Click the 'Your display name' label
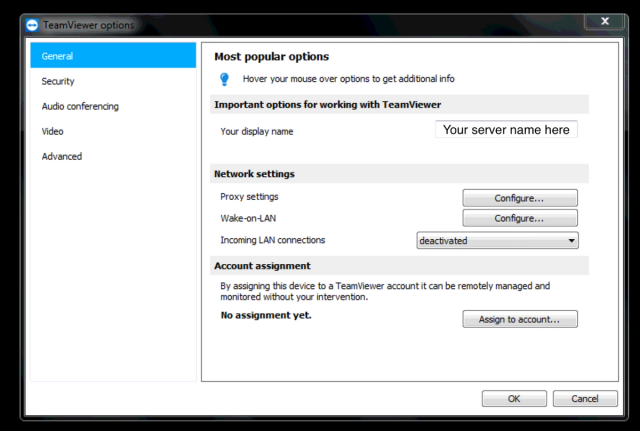The width and height of the screenshot is (640, 431). pyautogui.click(x=257, y=131)
